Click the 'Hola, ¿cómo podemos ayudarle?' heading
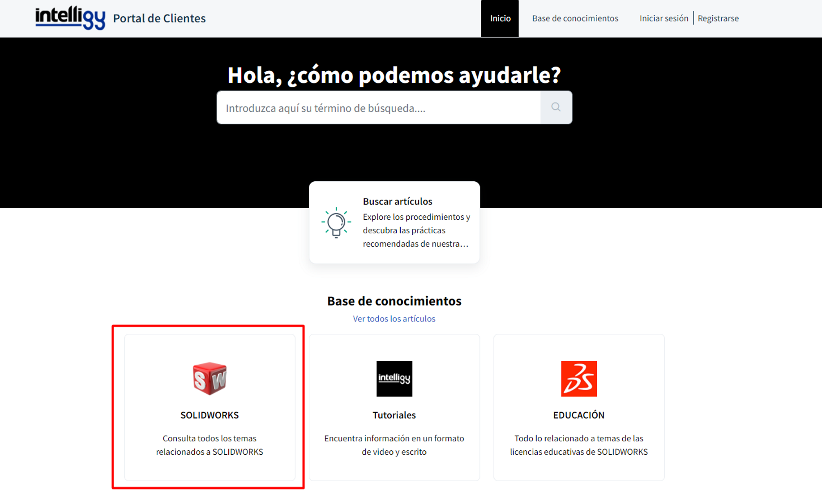Image resolution: width=822 pixels, height=504 pixels. coord(394,75)
